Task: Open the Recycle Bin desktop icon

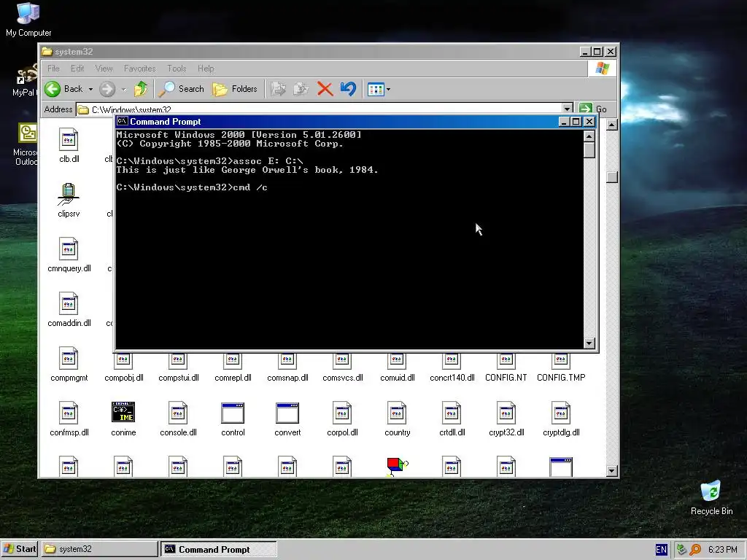Action: [711, 491]
